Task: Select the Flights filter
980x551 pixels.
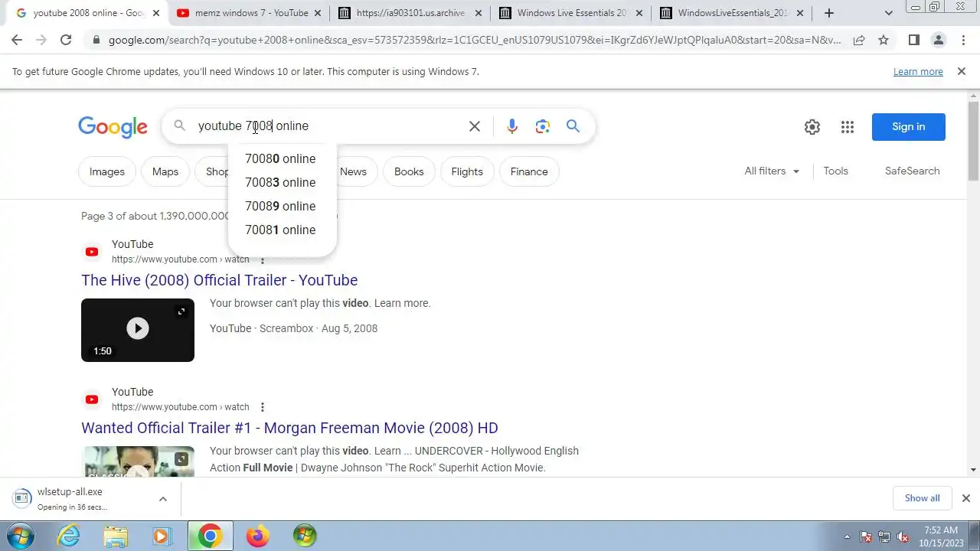Action: pos(467,171)
